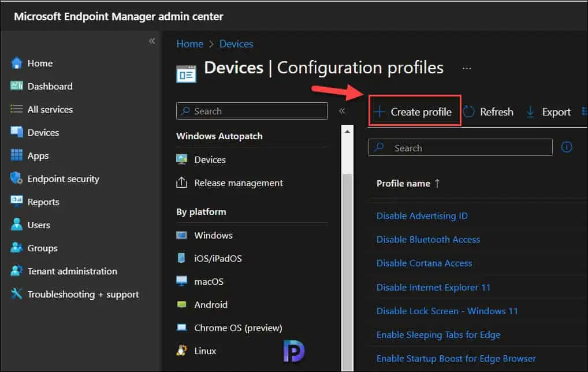Image resolution: width=588 pixels, height=372 pixels.
Task: Click the Export download arrow icon
Action: coord(530,111)
